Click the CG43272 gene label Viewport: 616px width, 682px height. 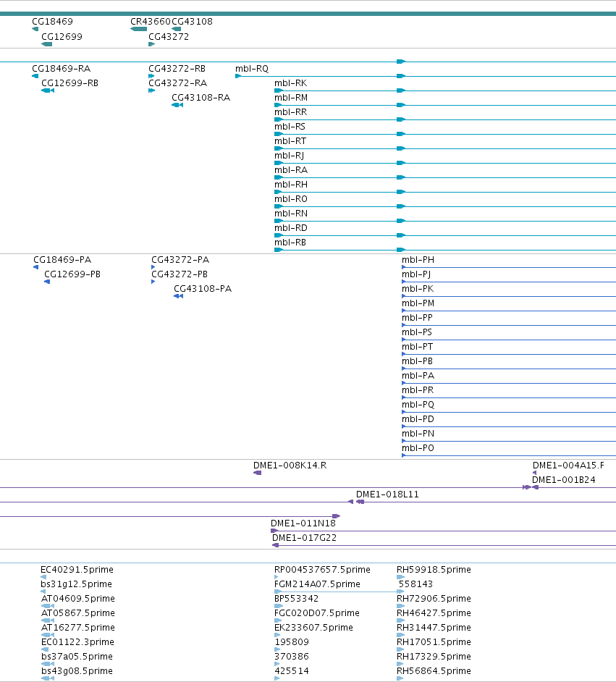coord(169,36)
